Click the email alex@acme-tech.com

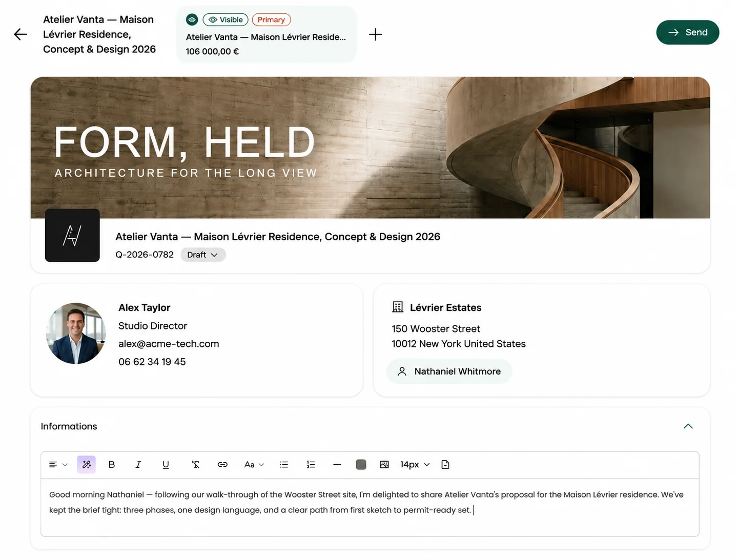(x=169, y=344)
